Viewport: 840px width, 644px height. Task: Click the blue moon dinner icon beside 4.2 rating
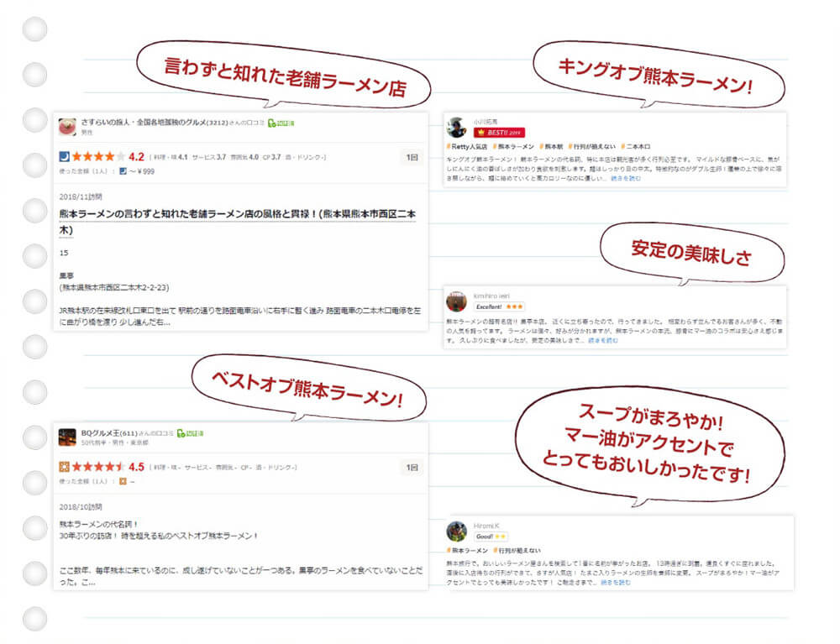[65, 157]
